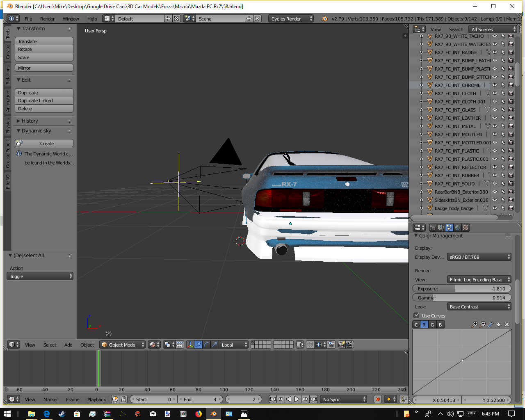Open Firefox from the Windows taskbar
Viewport: 525px width, 420px height.
(199, 414)
